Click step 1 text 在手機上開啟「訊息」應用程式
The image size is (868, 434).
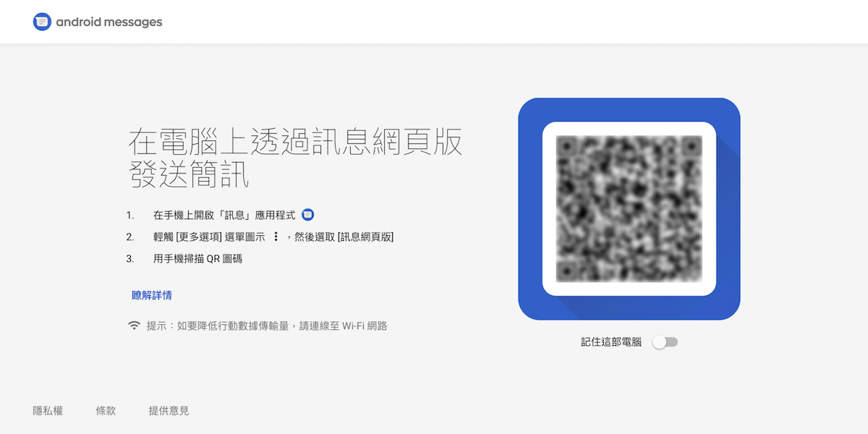(224, 216)
